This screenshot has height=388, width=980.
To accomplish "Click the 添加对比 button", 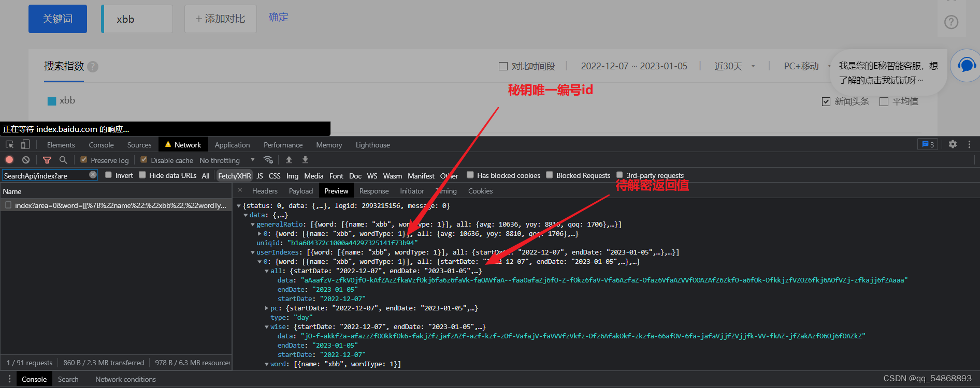I will pyautogui.click(x=220, y=19).
